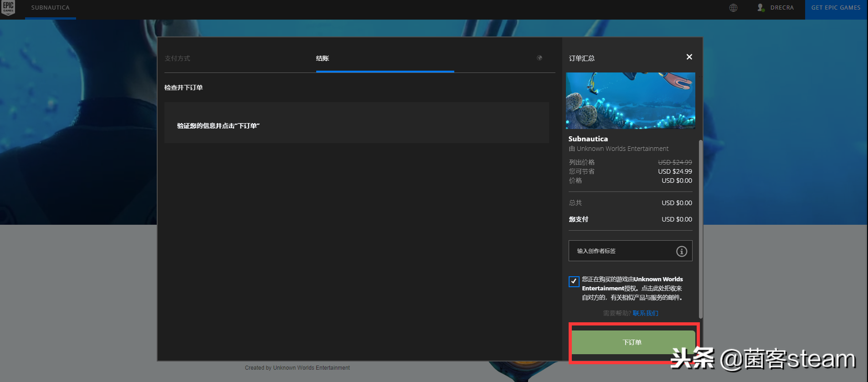The width and height of the screenshot is (868, 382).
Task: Click the Subnautica title in the order summary
Action: pos(588,139)
